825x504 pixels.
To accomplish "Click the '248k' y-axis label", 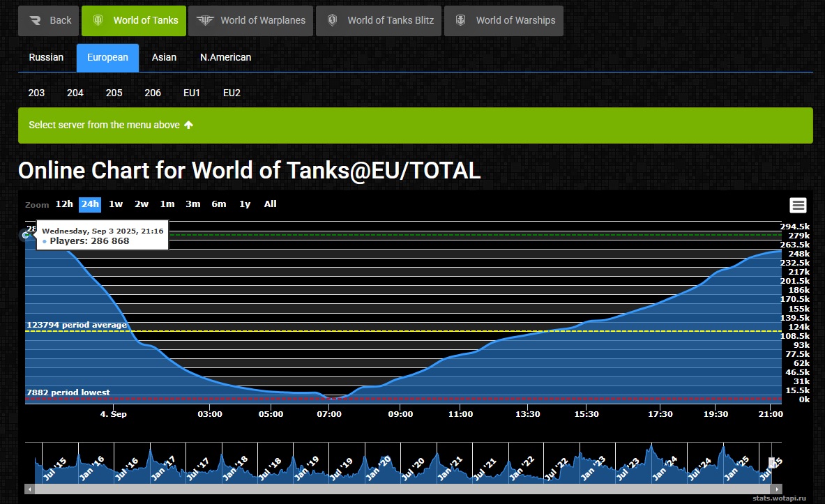I will (799, 254).
